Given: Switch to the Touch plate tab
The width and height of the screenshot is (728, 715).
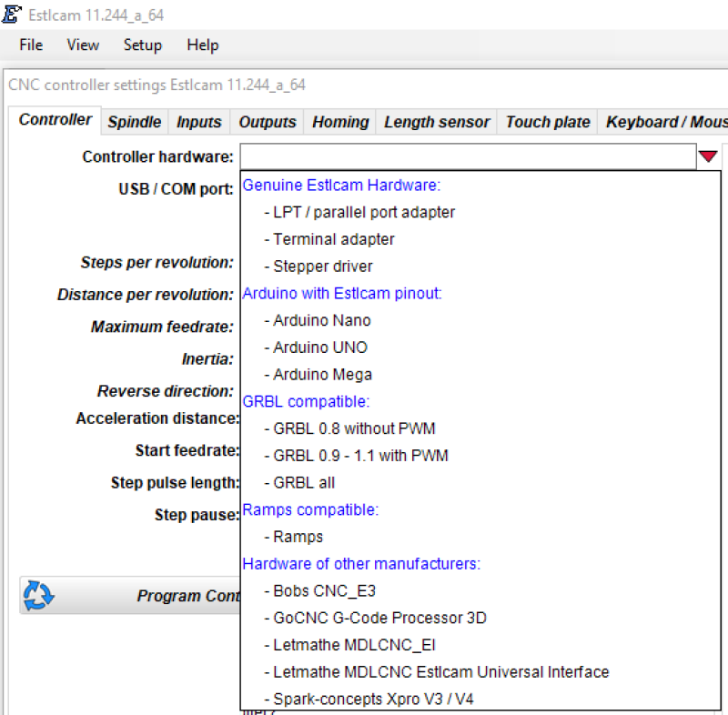Looking at the screenshot, I should 548,122.
